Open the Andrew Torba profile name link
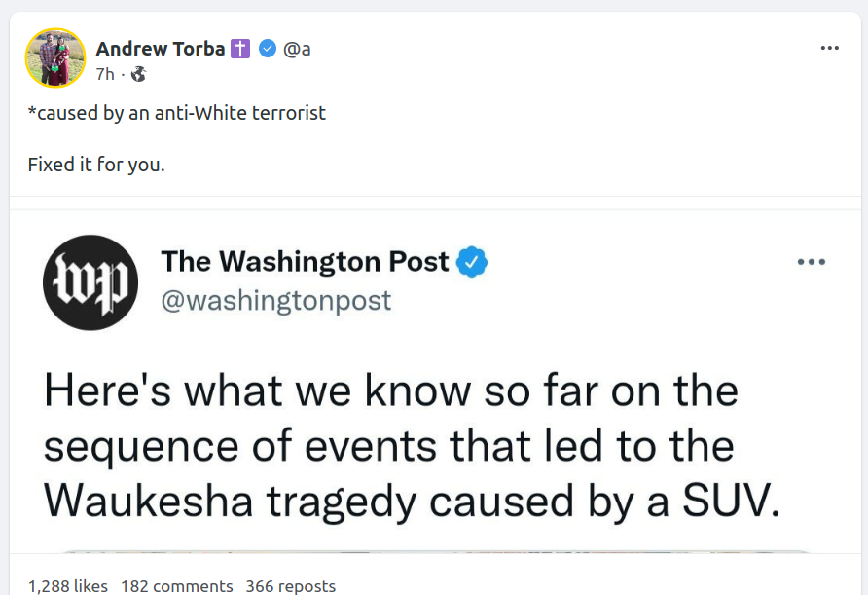 click(161, 49)
